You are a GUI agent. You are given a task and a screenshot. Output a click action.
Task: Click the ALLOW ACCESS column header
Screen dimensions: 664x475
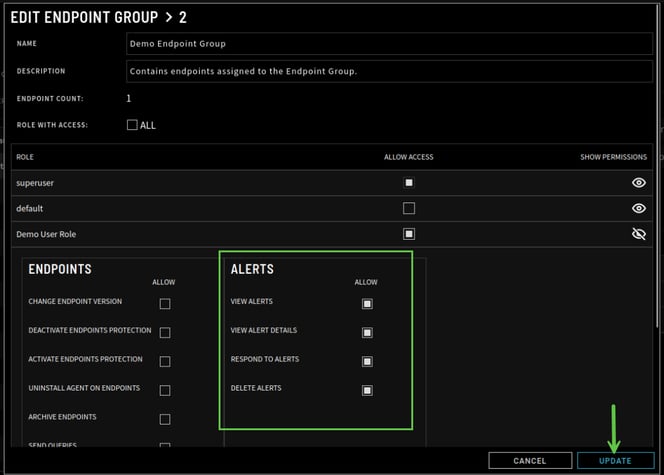[x=409, y=157]
